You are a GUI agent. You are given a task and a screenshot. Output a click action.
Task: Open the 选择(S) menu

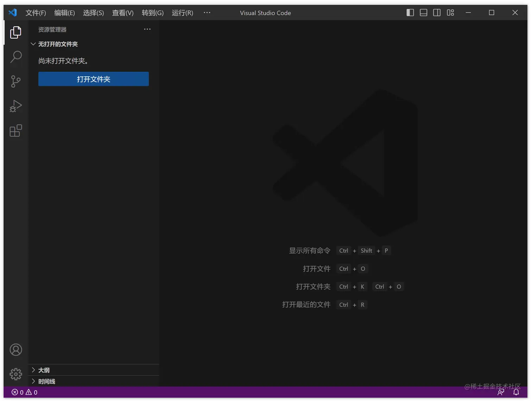[94, 13]
